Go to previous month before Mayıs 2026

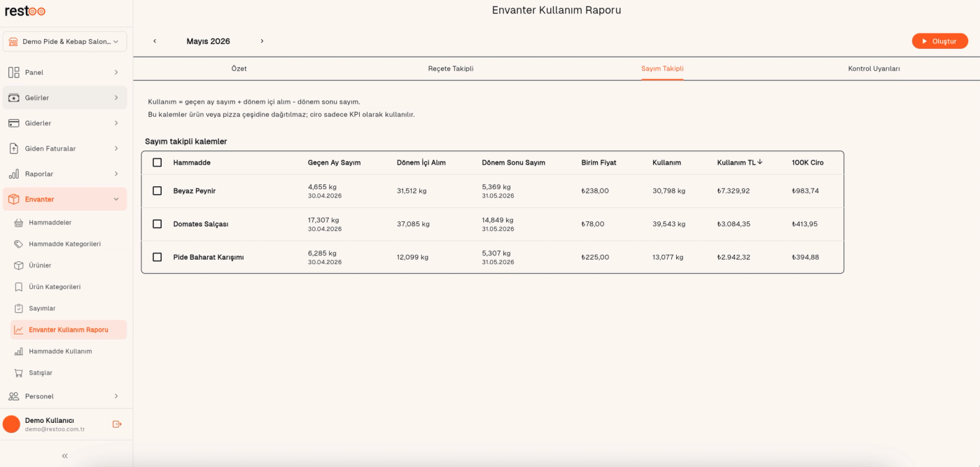tap(155, 41)
